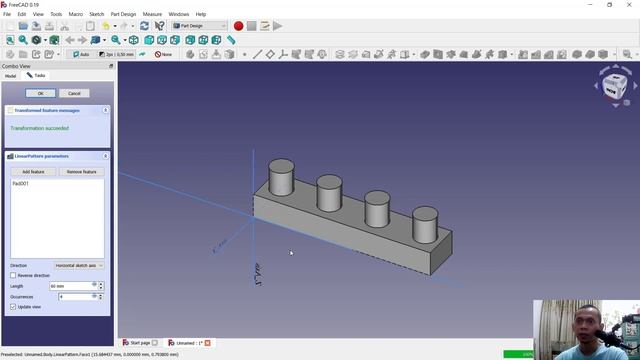Start macro recording with red circle
Image resolution: width=640 pixels, height=360 pixels.
click(239, 26)
